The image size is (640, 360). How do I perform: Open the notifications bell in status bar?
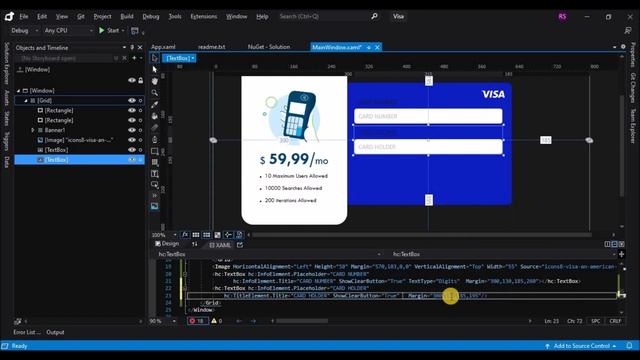pos(629,346)
